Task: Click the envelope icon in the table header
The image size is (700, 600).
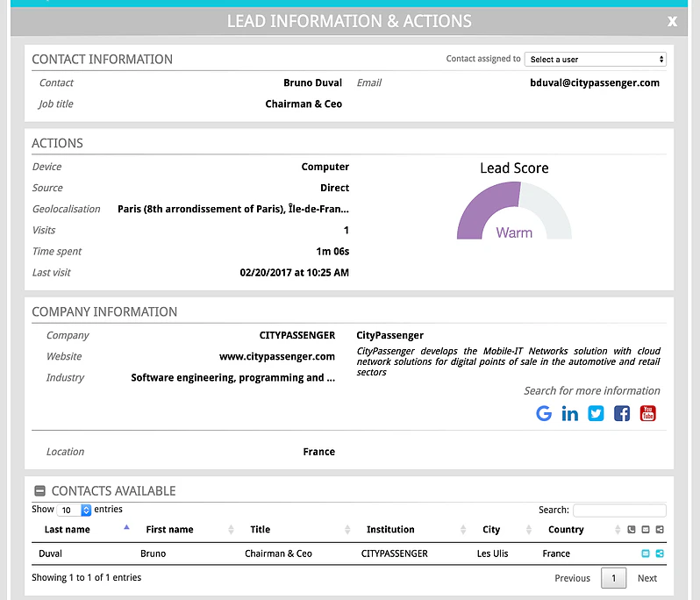Action: pyautogui.click(x=646, y=530)
